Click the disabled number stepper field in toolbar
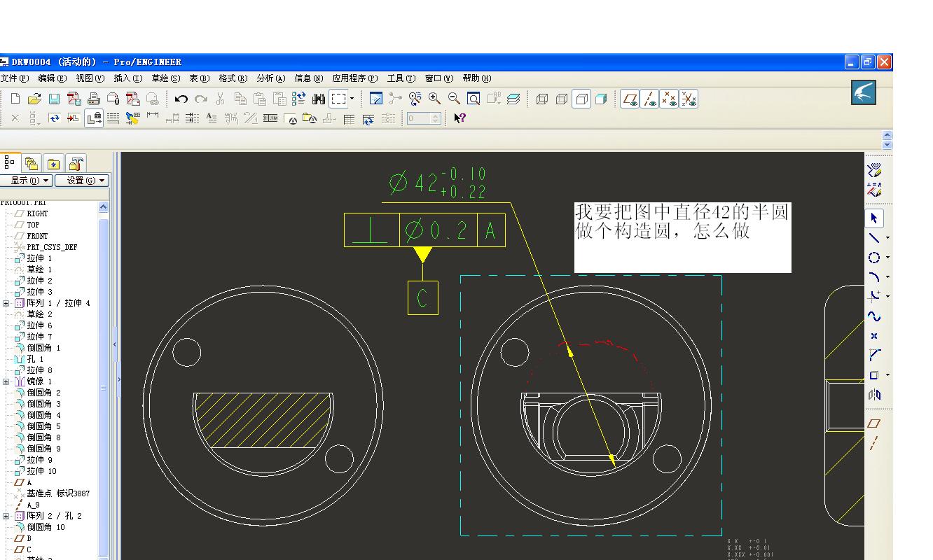 coord(424,118)
